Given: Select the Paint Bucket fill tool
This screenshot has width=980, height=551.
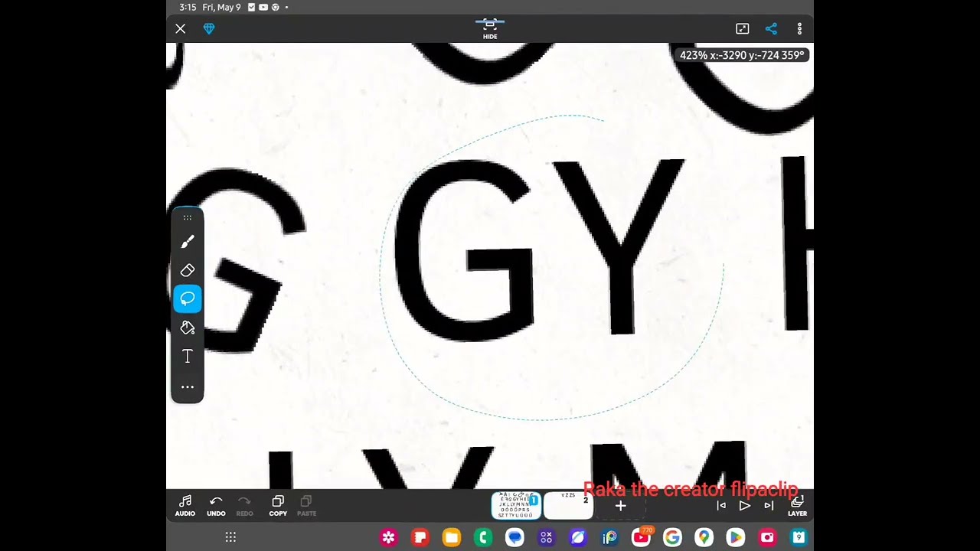Looking at the screenshot, I should pyautogui.click(x=188, y=328).
